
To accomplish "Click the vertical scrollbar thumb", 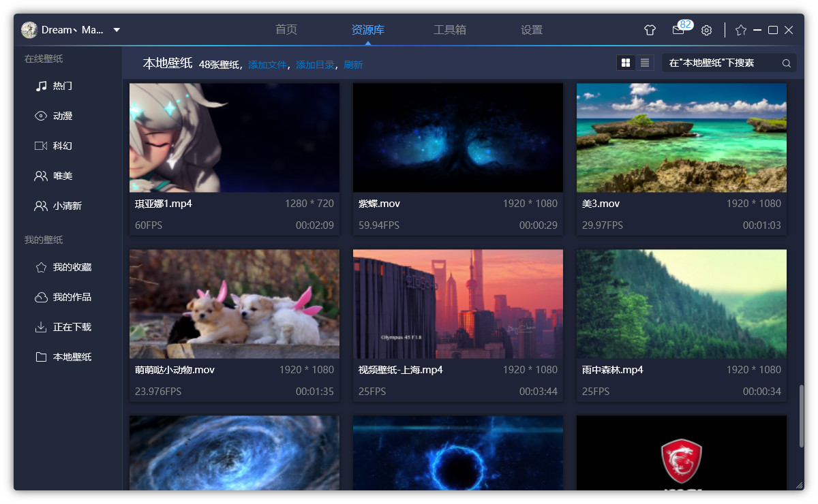I will [801, 416].
